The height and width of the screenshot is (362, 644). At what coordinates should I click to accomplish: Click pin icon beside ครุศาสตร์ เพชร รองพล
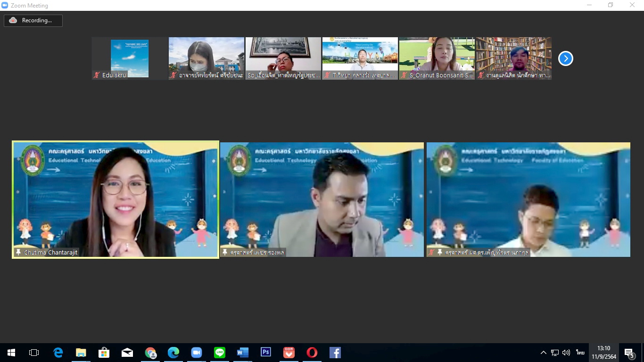(225, 252)
